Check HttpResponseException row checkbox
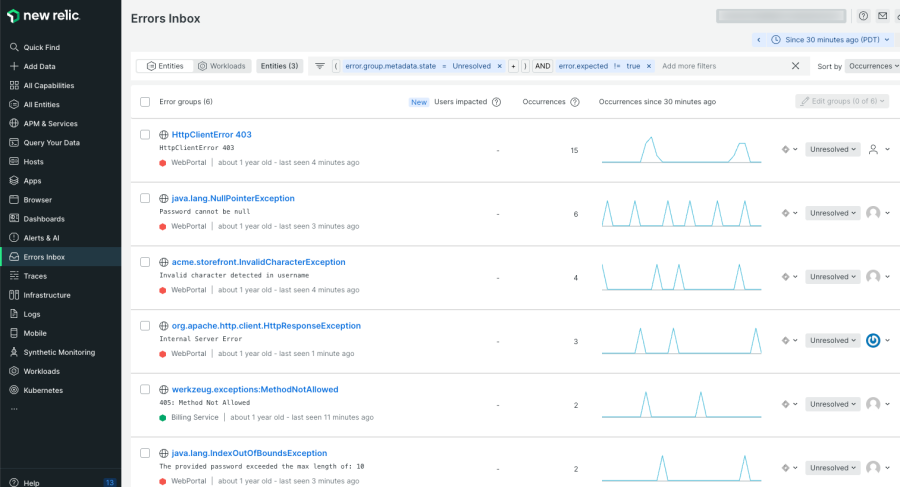 (145, 326)
